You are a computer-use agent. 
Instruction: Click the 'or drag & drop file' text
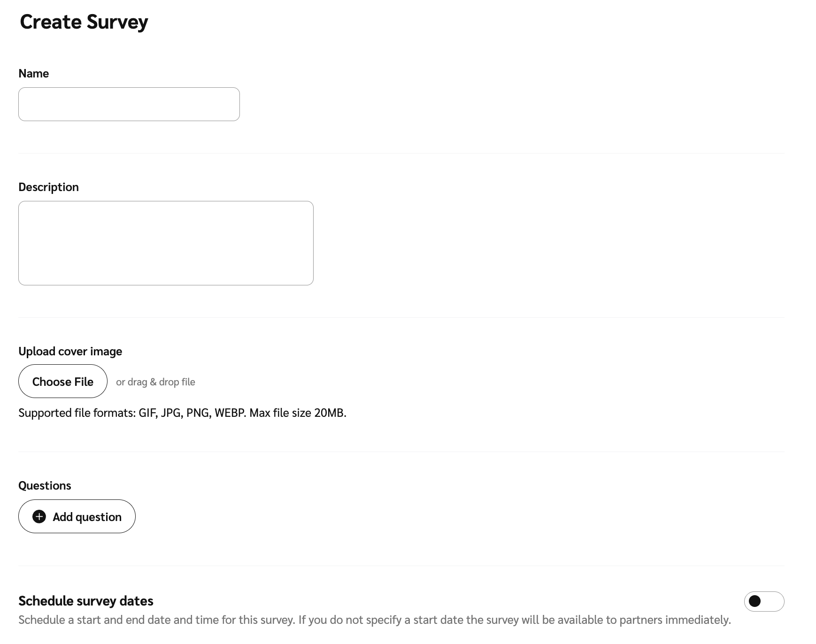point(155,382)
